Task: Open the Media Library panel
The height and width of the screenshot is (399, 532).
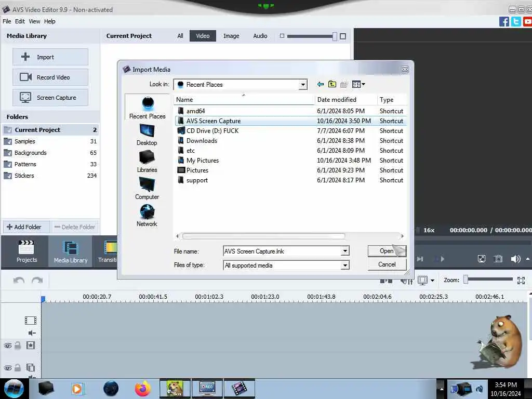Action: pos(71,251)
